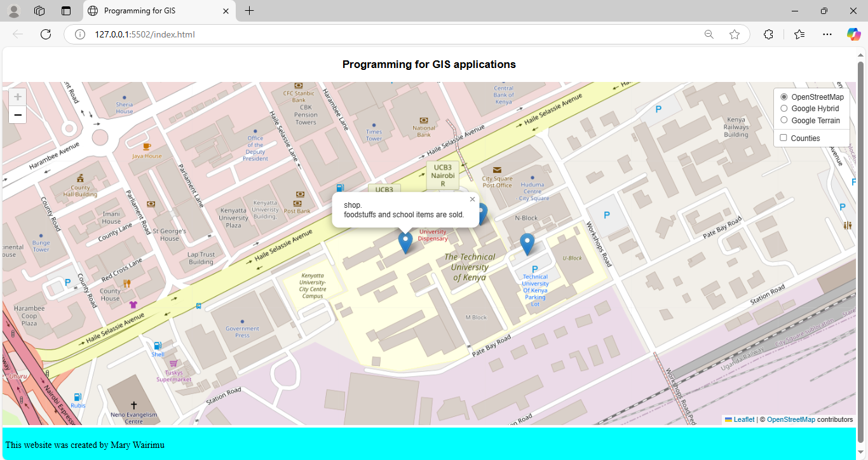The height and width of the screenshot is (460, 868).
Task: Click the Java House cafe icon on map
Action: [x=147, y=147]
